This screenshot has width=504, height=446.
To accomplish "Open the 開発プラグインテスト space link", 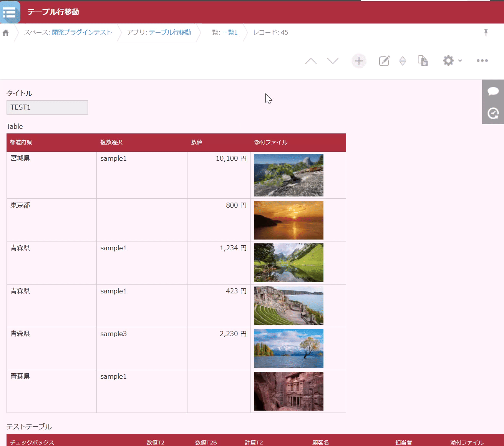I will (x=82, y=32).
